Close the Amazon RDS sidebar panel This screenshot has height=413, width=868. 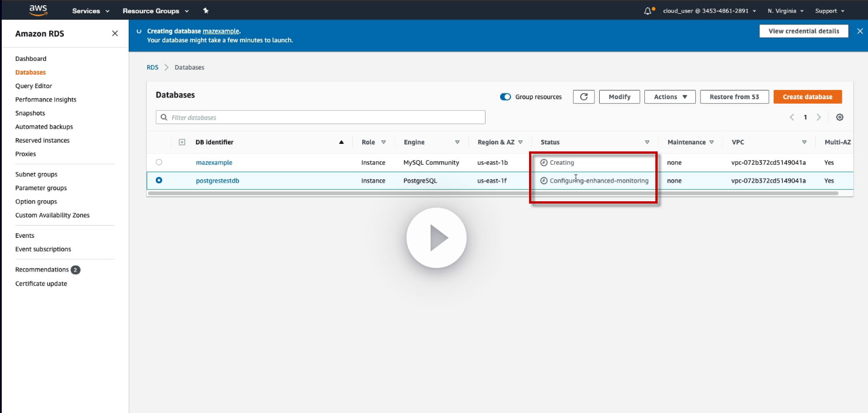(x=115, y=34)
